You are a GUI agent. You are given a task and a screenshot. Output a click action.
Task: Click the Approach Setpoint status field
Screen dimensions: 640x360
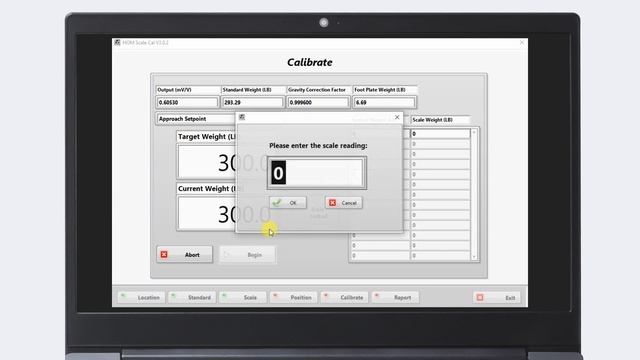pyautogui.click(x=196, y=119)
